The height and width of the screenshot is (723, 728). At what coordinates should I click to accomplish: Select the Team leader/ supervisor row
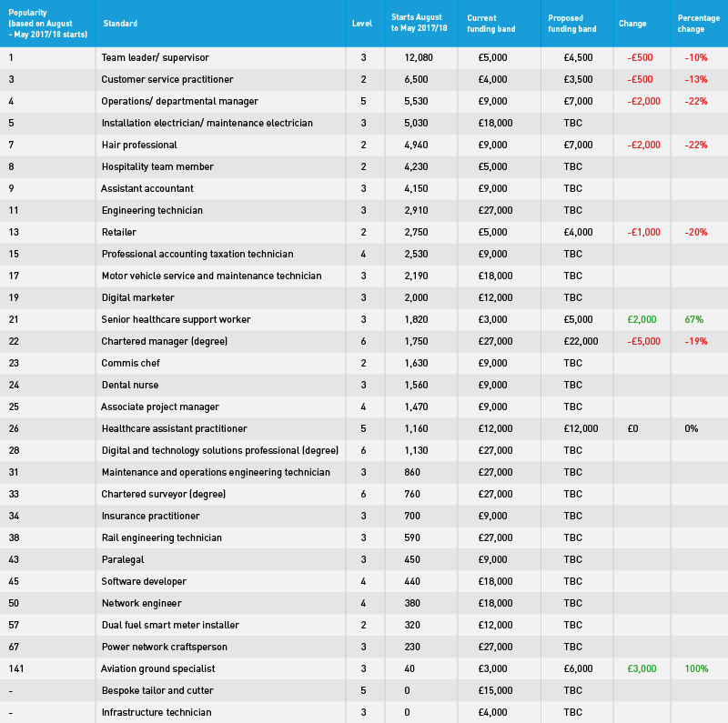pos(364,57)
